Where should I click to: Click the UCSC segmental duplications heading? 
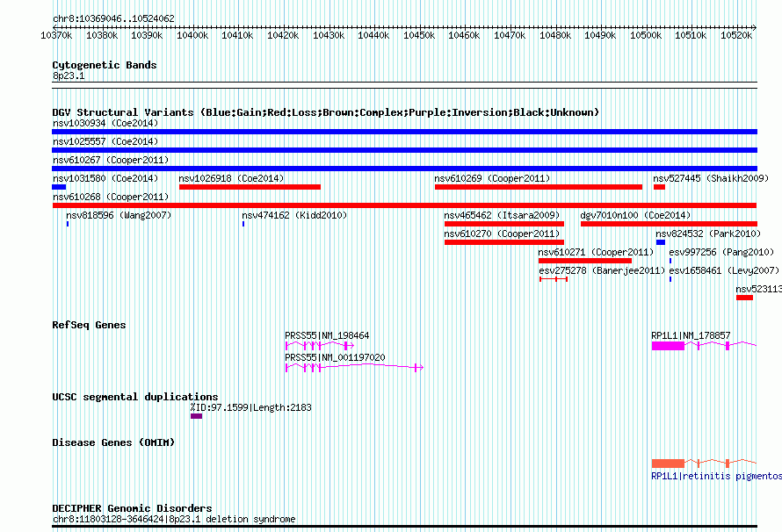click(135, 397)
